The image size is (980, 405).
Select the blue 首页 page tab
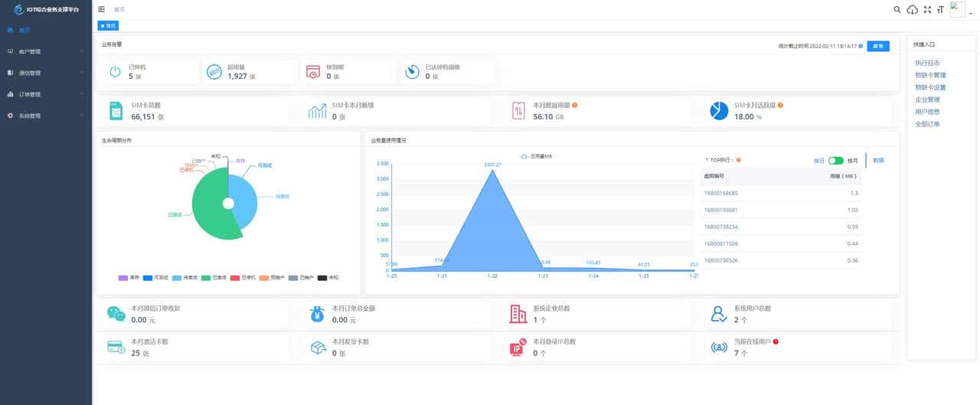pos(108,25)
